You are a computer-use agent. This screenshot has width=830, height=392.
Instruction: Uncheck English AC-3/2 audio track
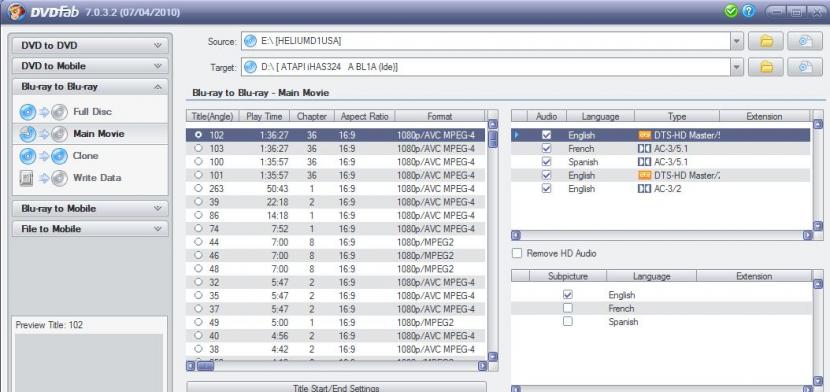click(x=547, y=188)
